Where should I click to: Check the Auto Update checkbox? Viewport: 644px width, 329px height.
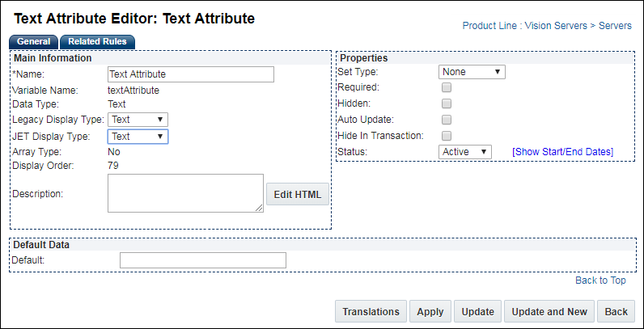tap(447, 120)
